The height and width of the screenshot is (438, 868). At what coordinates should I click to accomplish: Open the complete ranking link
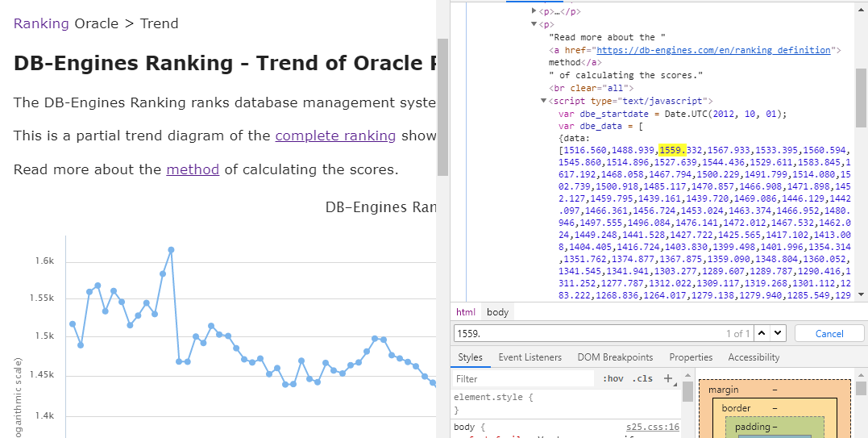coord(335,136)
